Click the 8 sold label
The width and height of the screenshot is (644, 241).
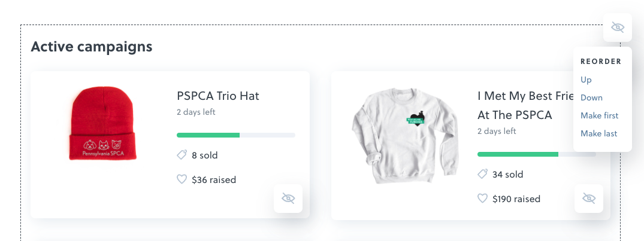204,155
